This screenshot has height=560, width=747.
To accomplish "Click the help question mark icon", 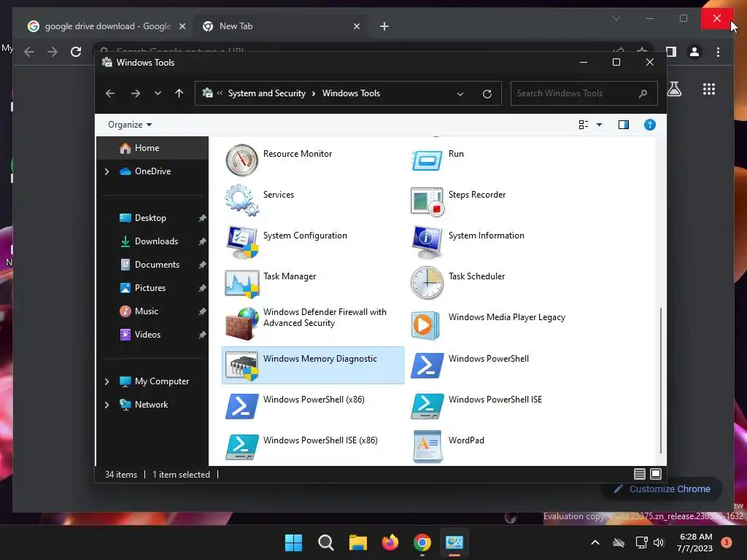I will [649, 125].
